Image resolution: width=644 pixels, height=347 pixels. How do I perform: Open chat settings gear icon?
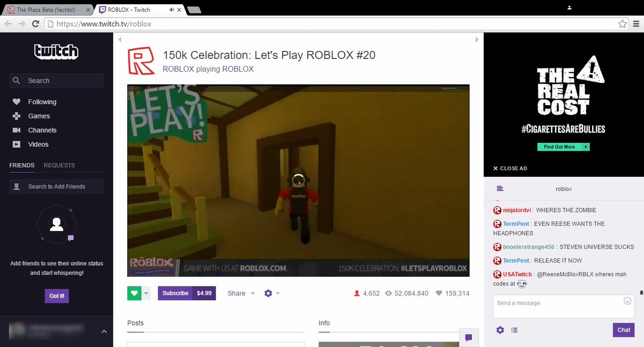point(500,330)
